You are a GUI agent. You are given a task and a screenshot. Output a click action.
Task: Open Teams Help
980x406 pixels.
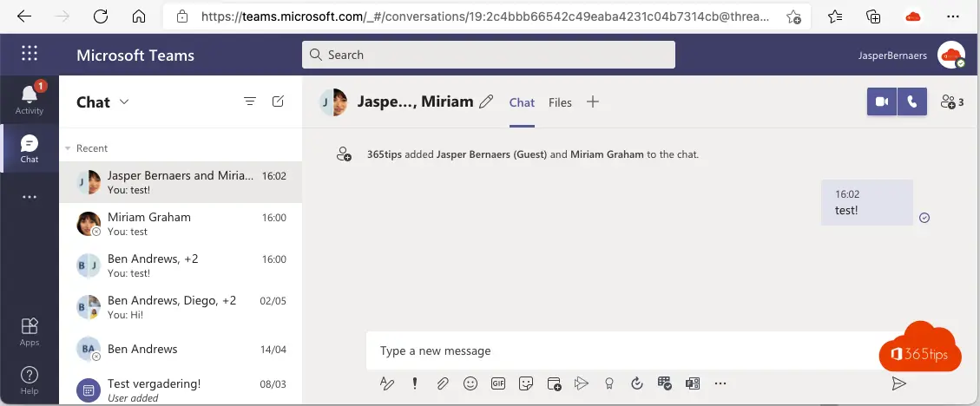pyautogui.click(x=30, y=380)
